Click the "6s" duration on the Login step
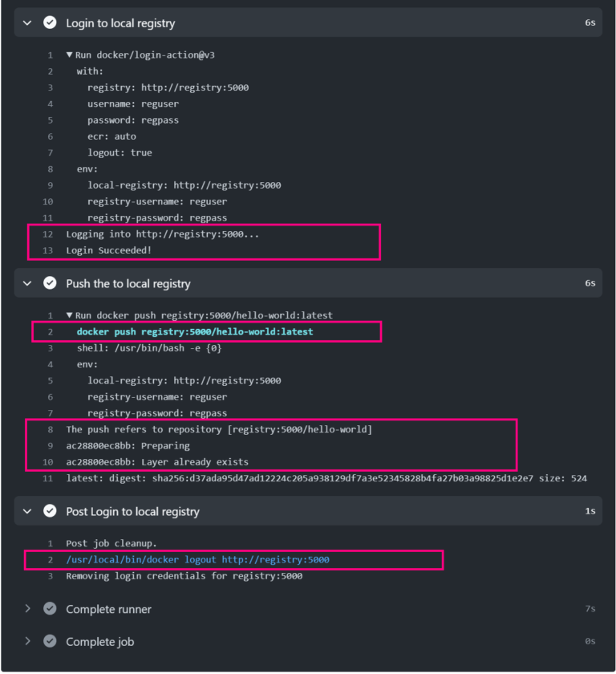 coord(590,22)
